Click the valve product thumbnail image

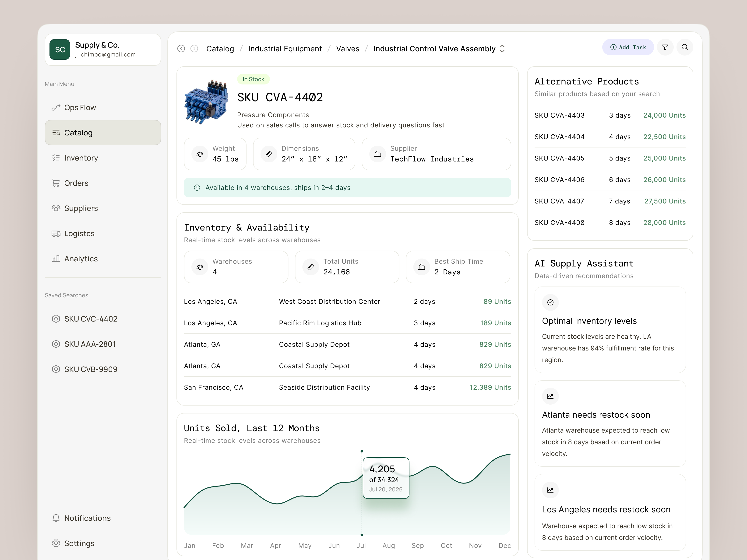pos(206,102)
